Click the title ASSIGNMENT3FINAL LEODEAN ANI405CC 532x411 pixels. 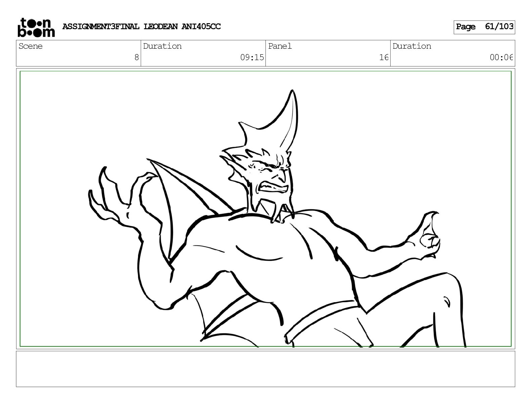click(x=141, y=27)
